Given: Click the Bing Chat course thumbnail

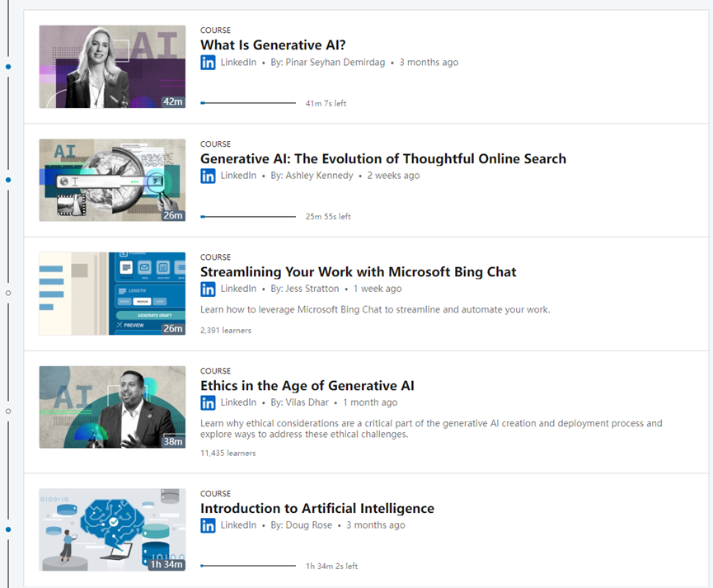Looking at the screenshot, I should (x=112, y=294).
